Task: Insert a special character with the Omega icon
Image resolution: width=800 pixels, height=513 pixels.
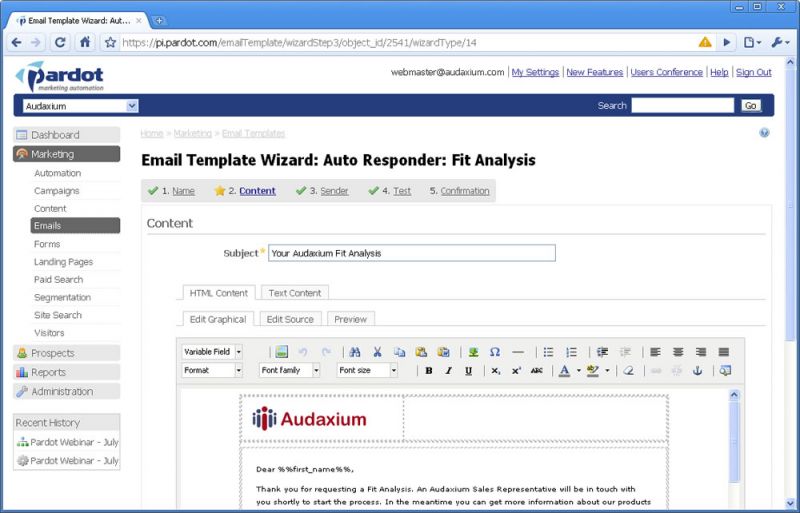Action: point(495,352)
